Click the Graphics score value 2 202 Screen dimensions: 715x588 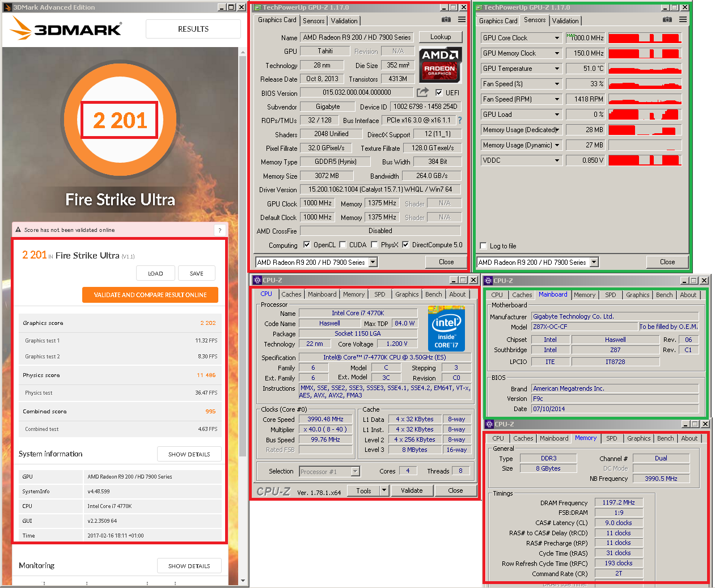pyautogui.click(x=208, y=323)
